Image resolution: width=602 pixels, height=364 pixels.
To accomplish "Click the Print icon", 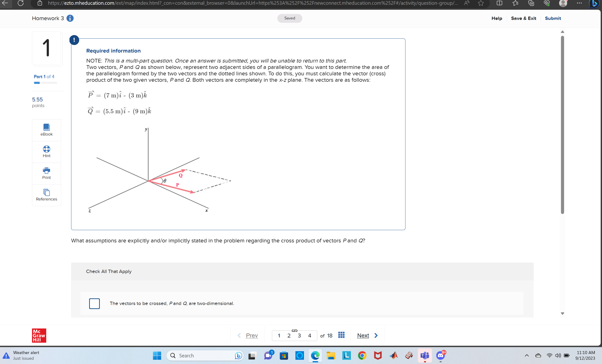I will (x=46, y=173).
